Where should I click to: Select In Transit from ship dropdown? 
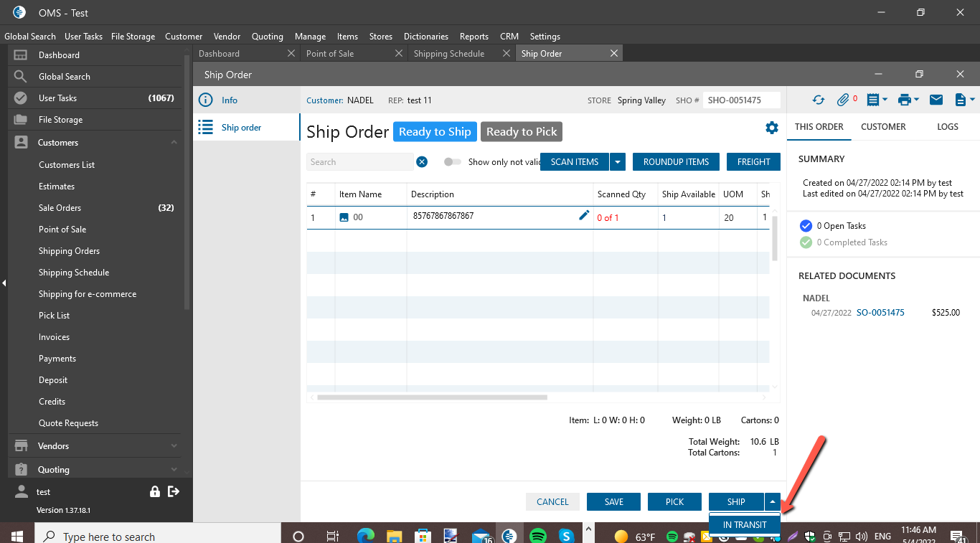[745, 525]
